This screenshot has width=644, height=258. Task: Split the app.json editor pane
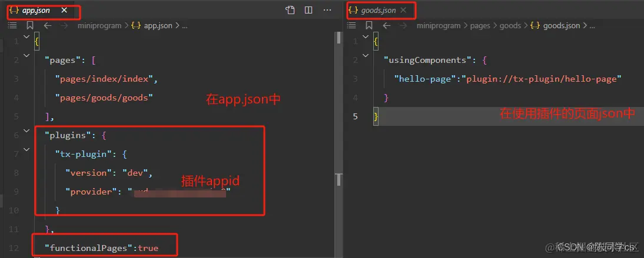308,11
